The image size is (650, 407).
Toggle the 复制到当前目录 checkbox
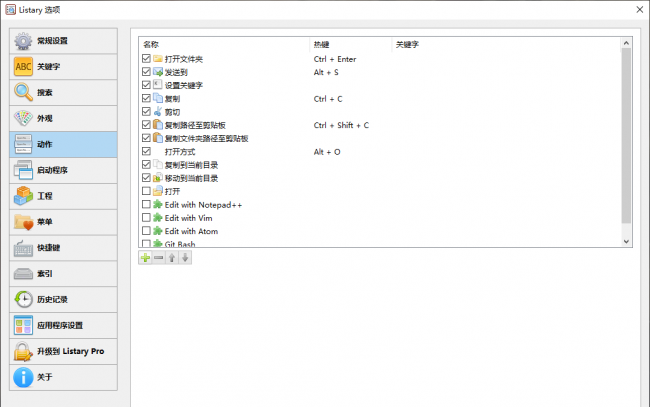[146, 165]
